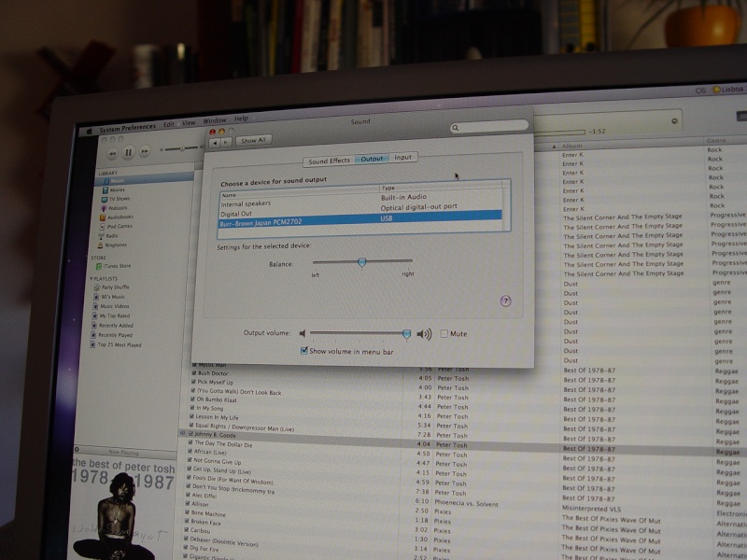
Task: Collapse the Playlists section triangle
Action: tap(92, 278)
